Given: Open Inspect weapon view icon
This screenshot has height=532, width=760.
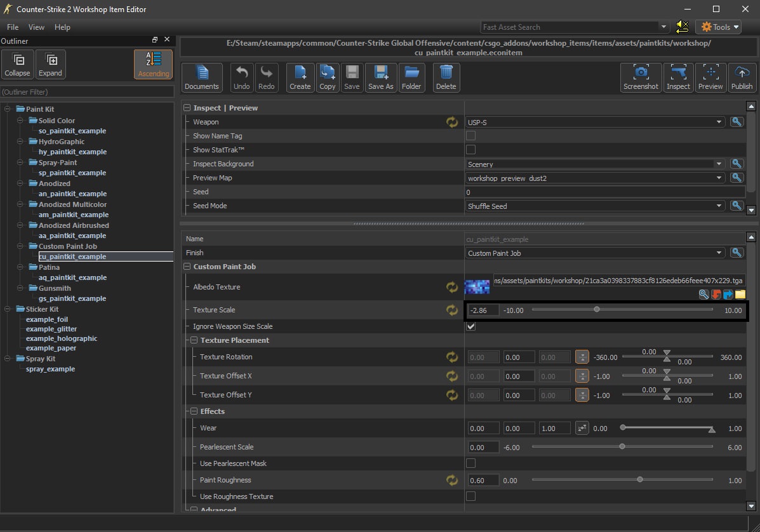Looking at the screenshot, I should [x=678, y=77].
